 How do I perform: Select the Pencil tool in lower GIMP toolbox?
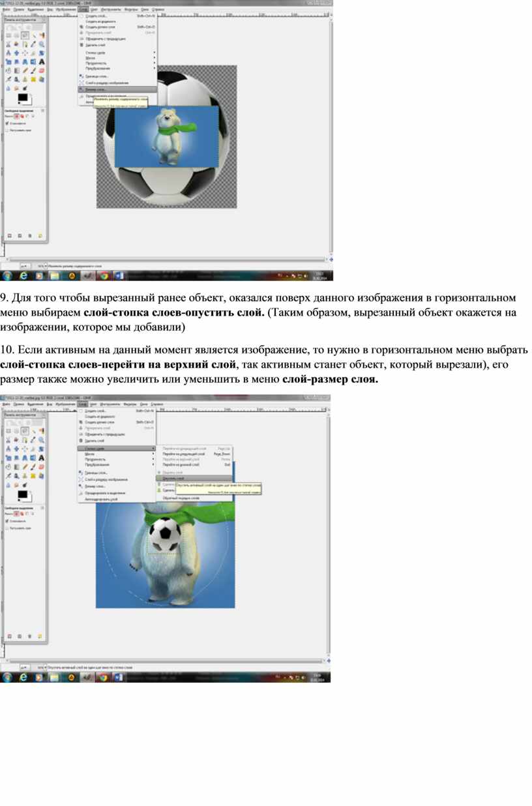(x=25, y=466)
